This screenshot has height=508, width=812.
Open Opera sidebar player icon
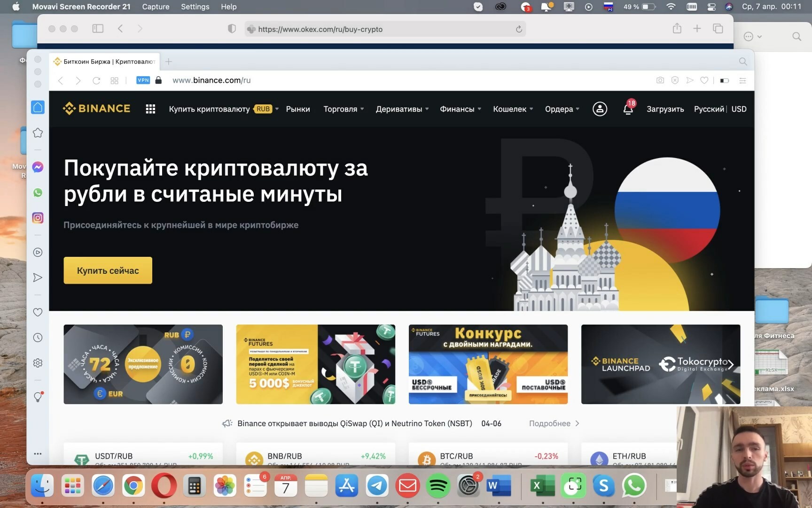coord(38,252)
